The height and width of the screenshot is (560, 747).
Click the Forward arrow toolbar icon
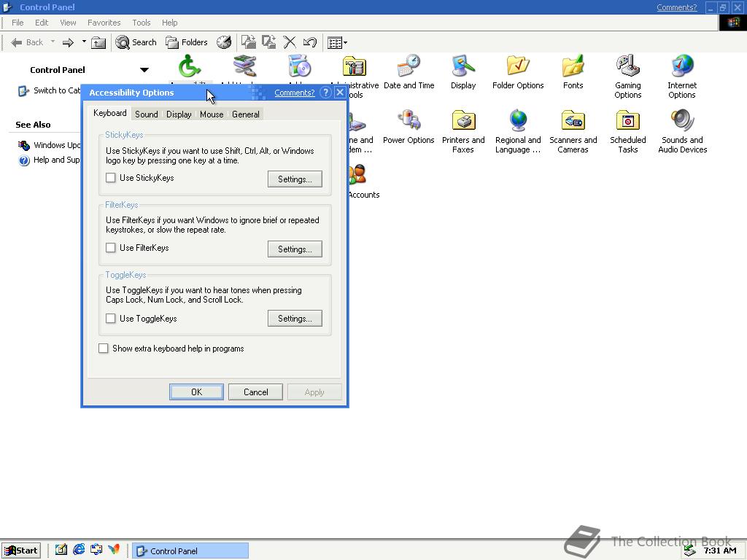click(x=68, y=42)
